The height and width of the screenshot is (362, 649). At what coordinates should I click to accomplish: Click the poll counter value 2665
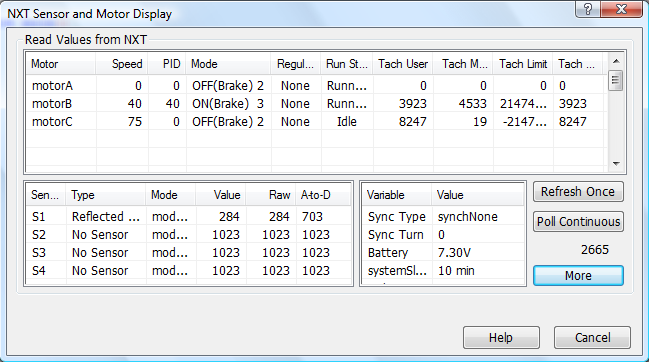click(595, 249)
